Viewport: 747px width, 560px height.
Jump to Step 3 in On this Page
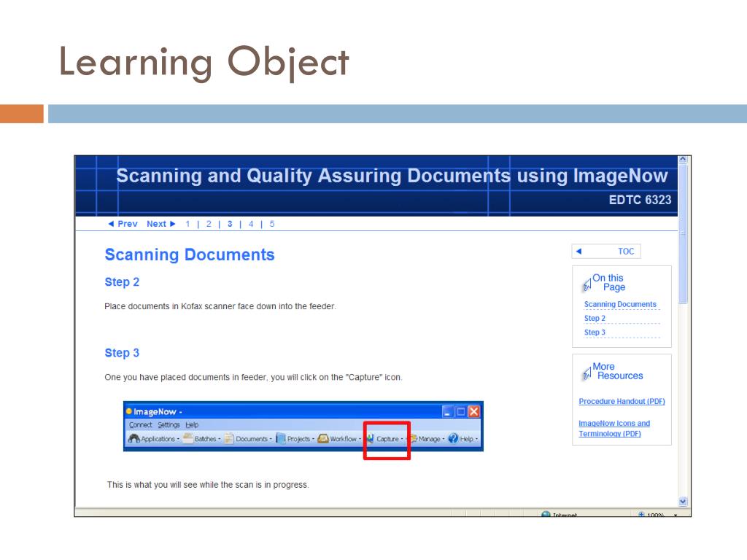pos(595,332)
